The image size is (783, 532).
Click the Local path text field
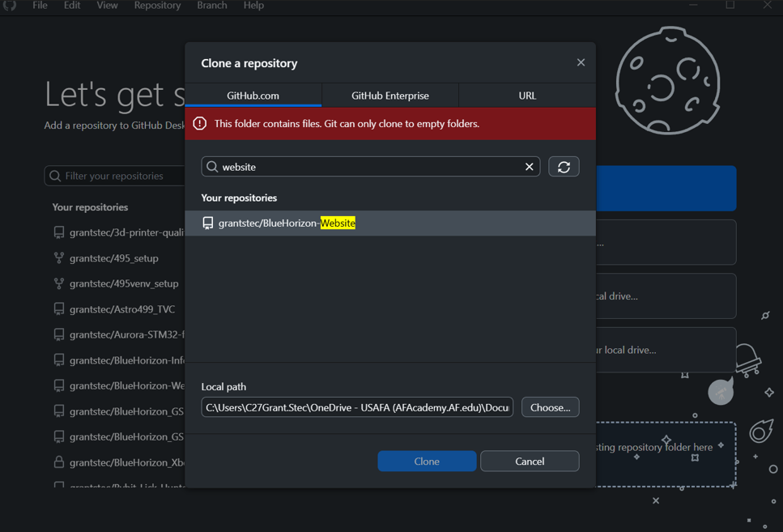coord(357,407)
